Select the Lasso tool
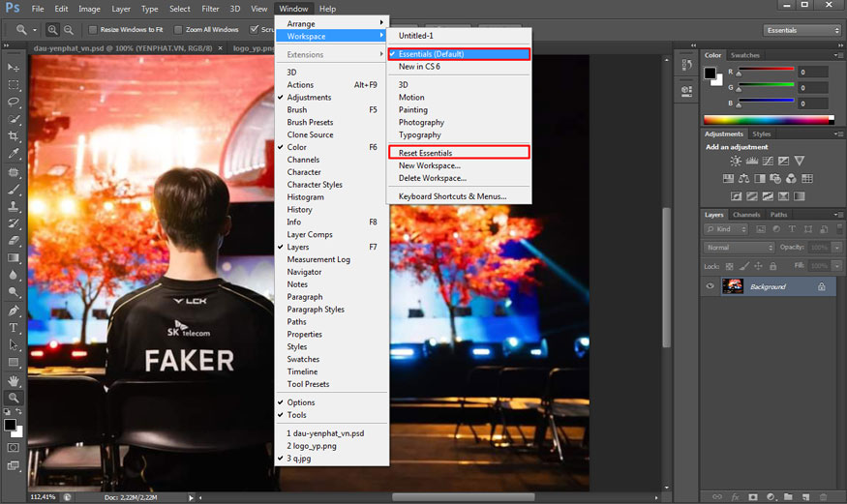The image size is (847, 504). point(14,102)
